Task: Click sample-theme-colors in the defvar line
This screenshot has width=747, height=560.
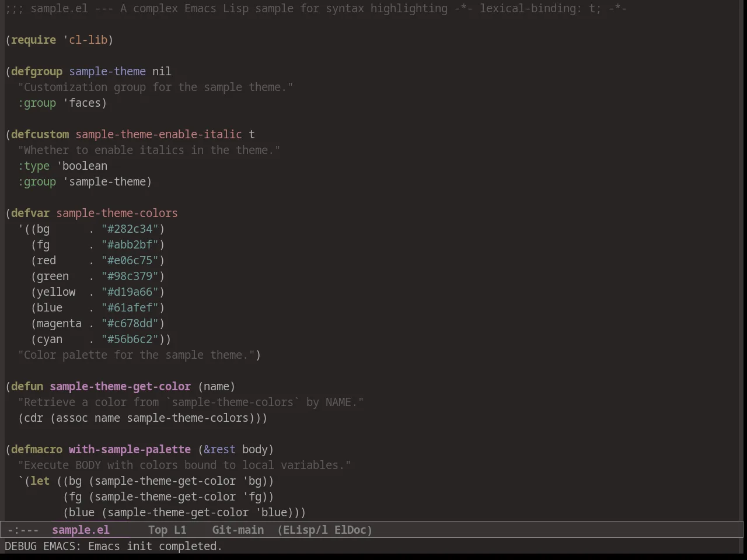Action: [x=117, y=213]
